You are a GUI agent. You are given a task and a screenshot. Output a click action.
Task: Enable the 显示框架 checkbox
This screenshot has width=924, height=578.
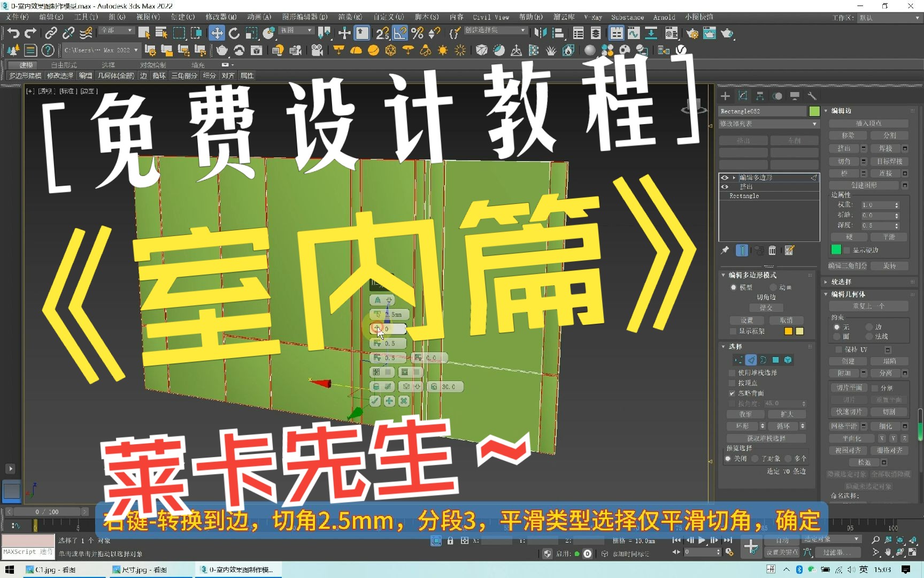[x=733, y=331]
